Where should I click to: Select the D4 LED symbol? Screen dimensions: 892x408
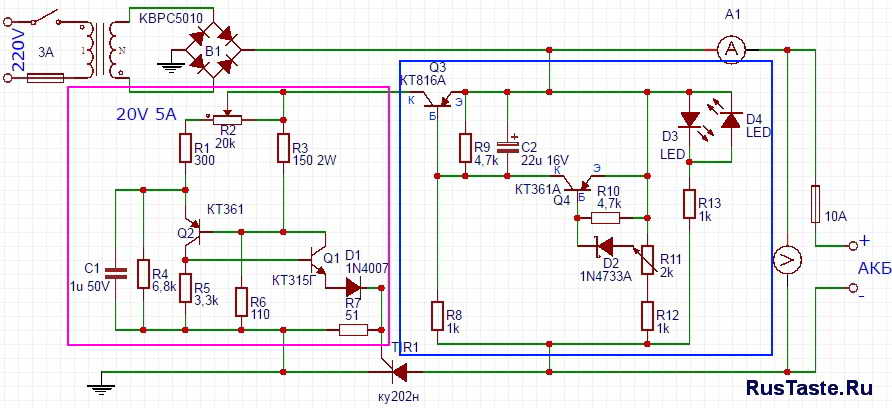(x=729, y=120)
